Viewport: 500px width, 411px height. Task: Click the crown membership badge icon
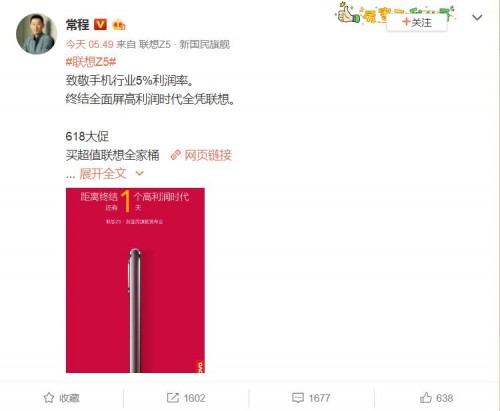[x=119, y=25]
